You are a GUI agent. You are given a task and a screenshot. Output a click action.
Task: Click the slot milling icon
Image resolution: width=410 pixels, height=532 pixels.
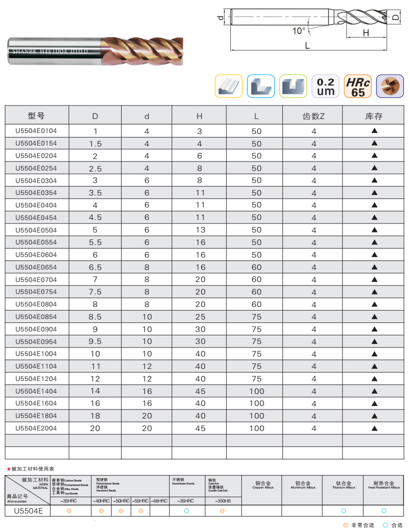[293, 86]
